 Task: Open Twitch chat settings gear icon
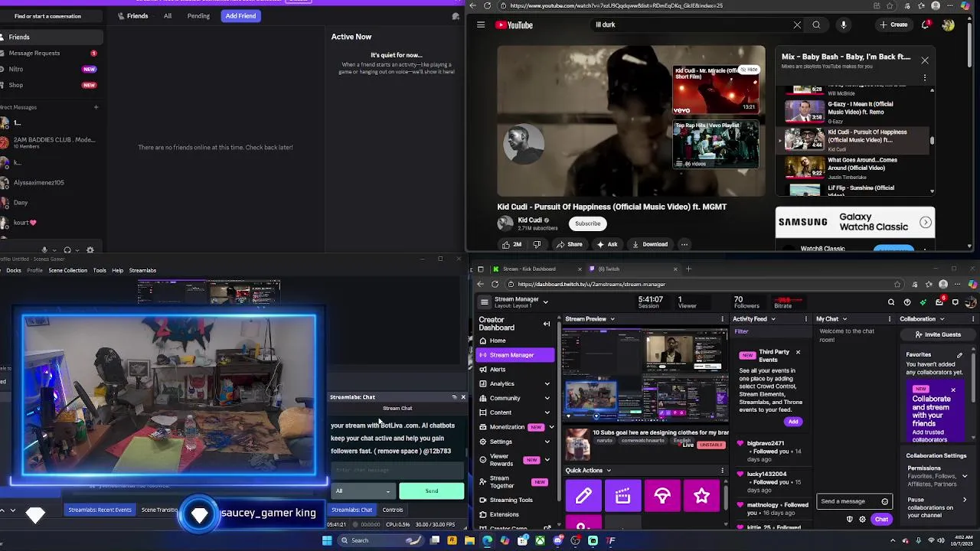click(862, 520)
